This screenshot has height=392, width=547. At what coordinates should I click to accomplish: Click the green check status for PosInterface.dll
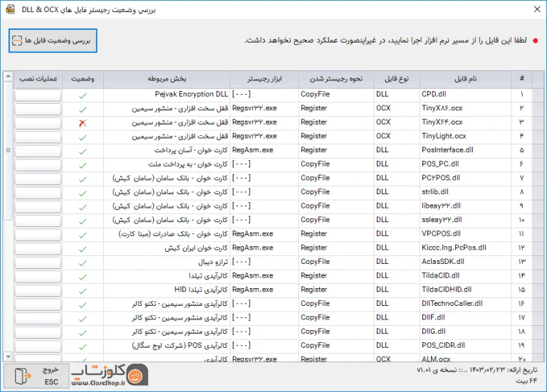pyautogui.click(x=83, y=152)
